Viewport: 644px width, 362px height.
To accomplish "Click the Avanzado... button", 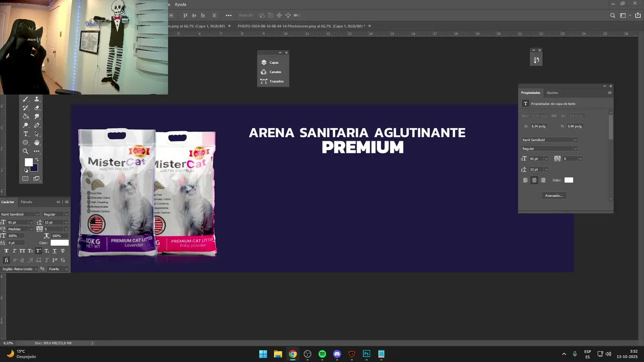I will [554, 196].
